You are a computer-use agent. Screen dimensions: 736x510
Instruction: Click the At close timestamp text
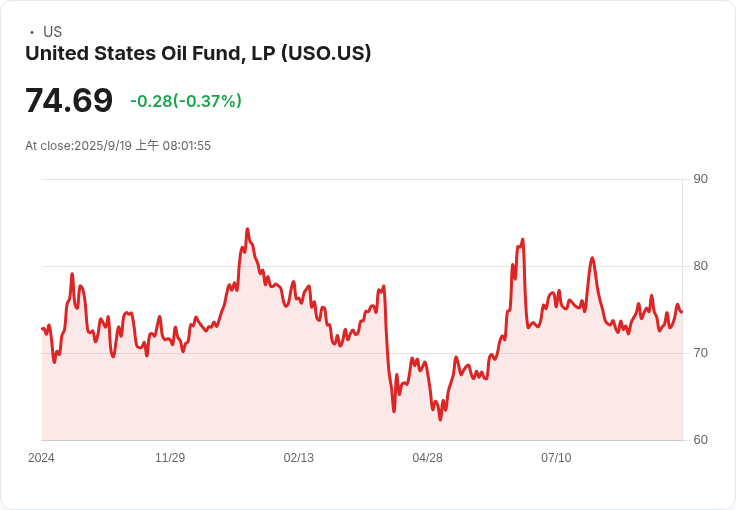tap(118, 146)
